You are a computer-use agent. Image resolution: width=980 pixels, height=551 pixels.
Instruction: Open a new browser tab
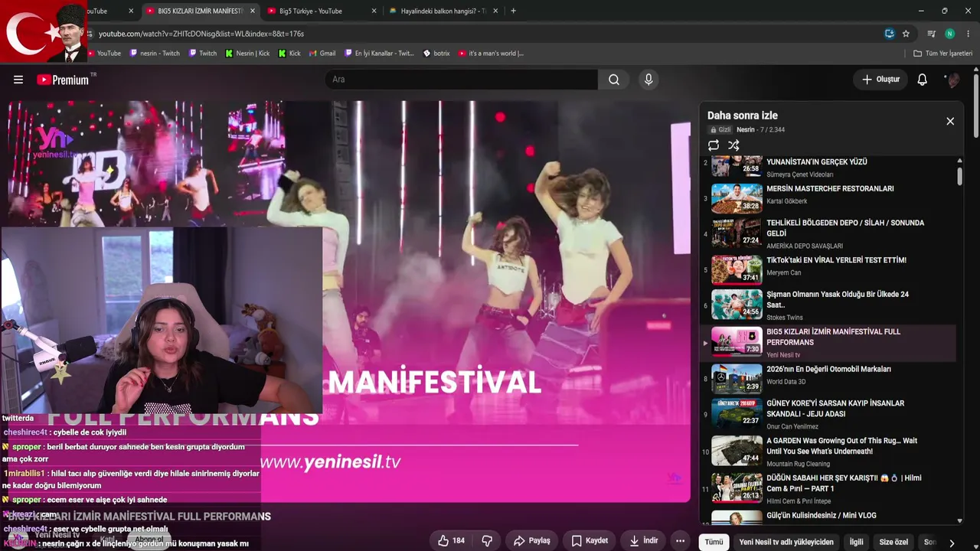pos(513,11)
